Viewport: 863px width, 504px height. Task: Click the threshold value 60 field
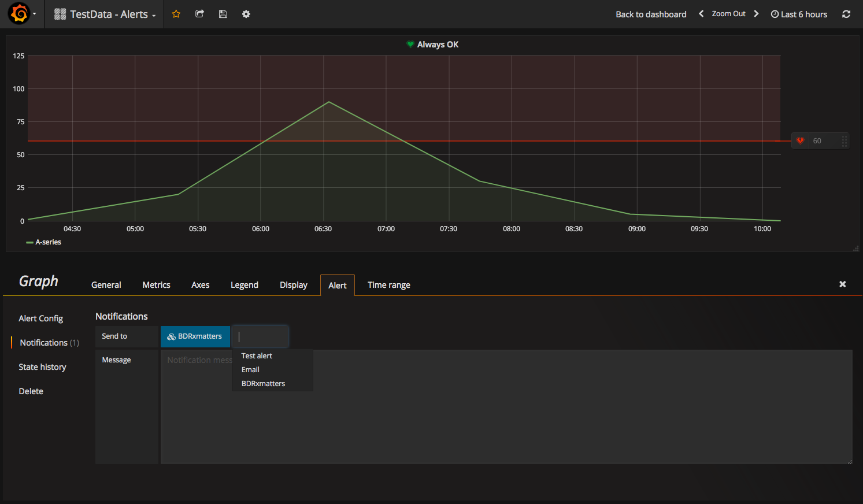(x=824, y=140)
